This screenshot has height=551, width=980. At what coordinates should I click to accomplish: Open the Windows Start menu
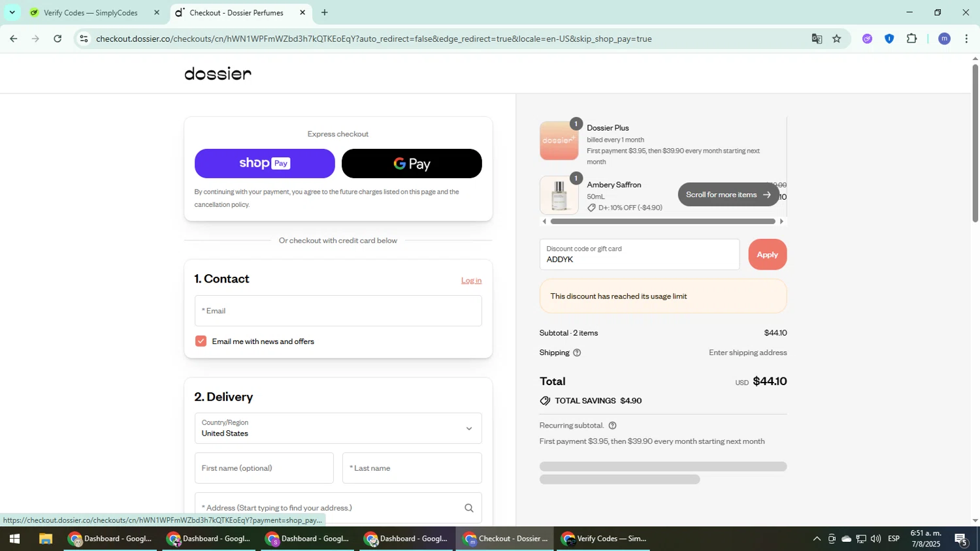(x=14, y=539)
